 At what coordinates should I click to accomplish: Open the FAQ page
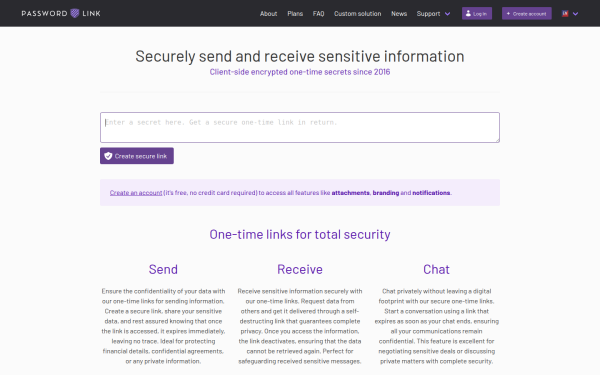pos(318,14)
